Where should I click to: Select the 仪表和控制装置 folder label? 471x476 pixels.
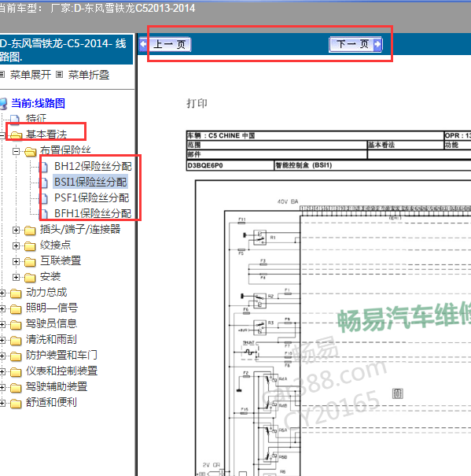pos(61,371)
